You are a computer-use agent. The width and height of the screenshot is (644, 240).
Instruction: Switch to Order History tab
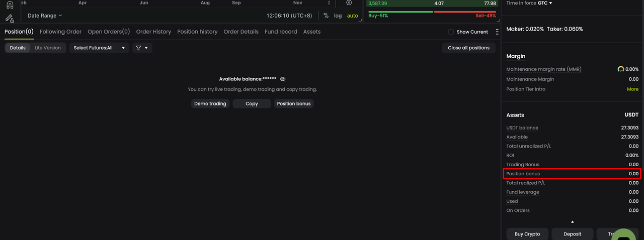[x=153, y=32]
